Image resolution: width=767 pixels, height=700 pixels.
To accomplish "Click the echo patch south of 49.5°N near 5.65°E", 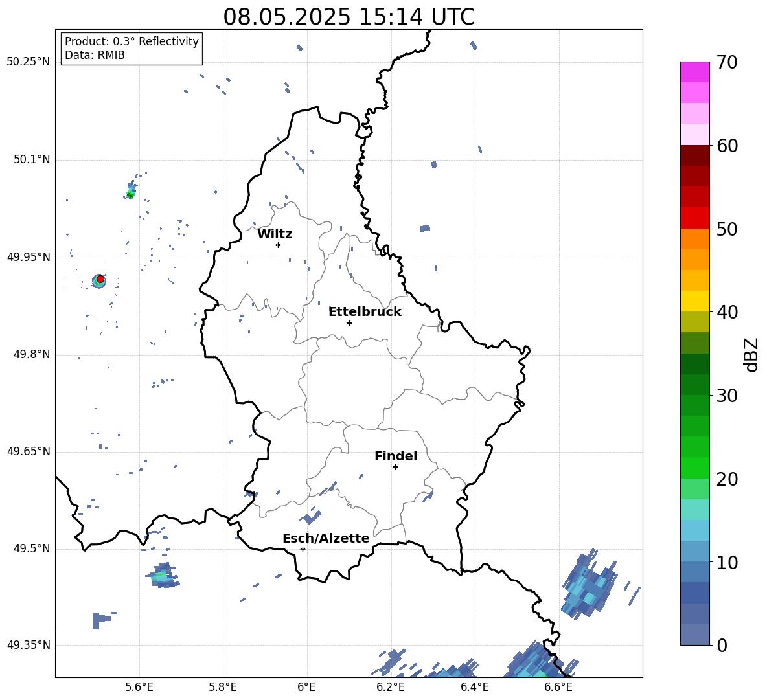I will (x=163, y=576).
